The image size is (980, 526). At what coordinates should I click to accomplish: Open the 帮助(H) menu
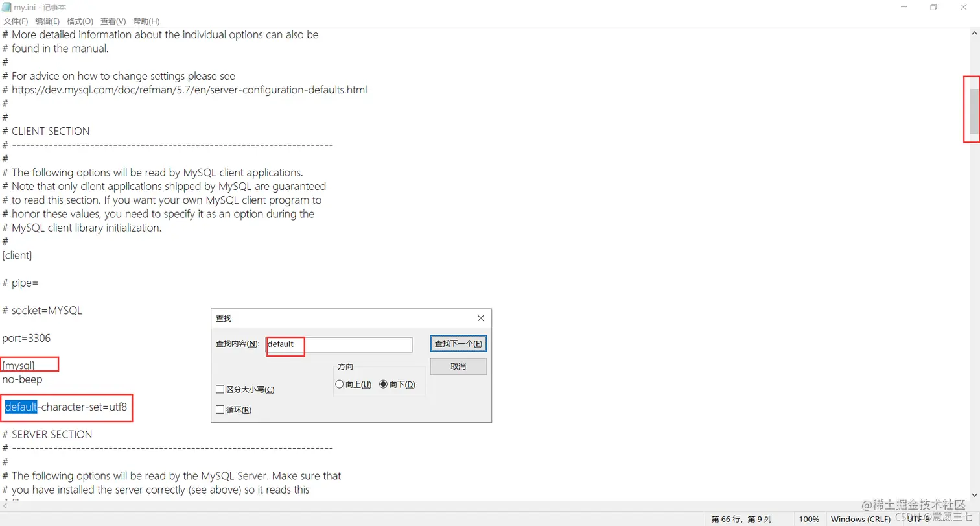146,21
